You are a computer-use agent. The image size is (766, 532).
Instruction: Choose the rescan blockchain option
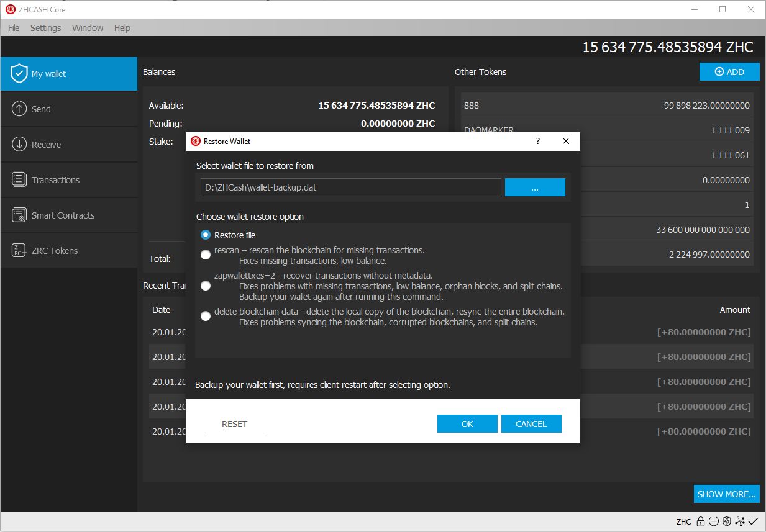pos(206,255)
